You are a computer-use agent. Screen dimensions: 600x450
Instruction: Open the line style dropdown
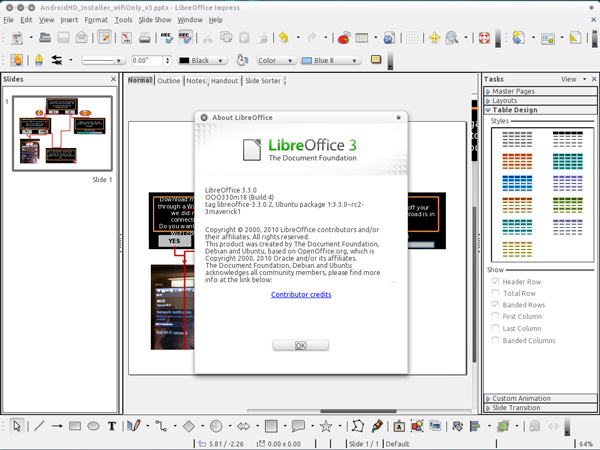pyautogui.click(x=103, y=60)
